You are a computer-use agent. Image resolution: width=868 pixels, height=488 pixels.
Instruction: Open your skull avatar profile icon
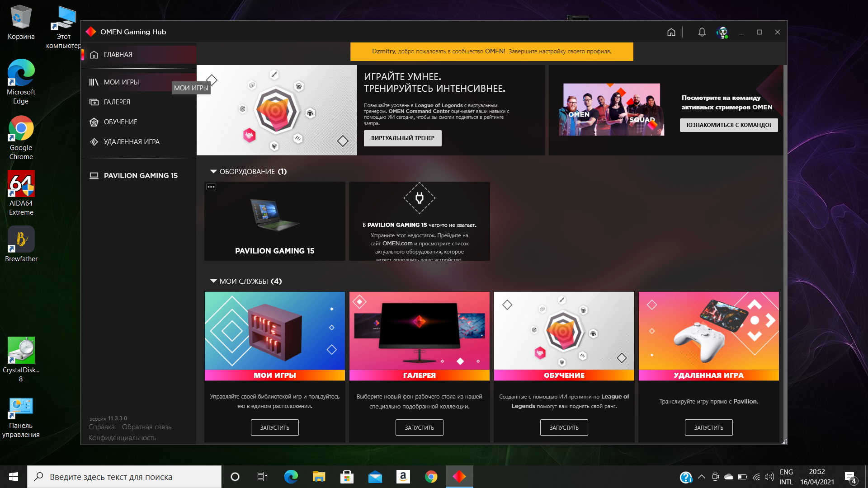[722, 32]
